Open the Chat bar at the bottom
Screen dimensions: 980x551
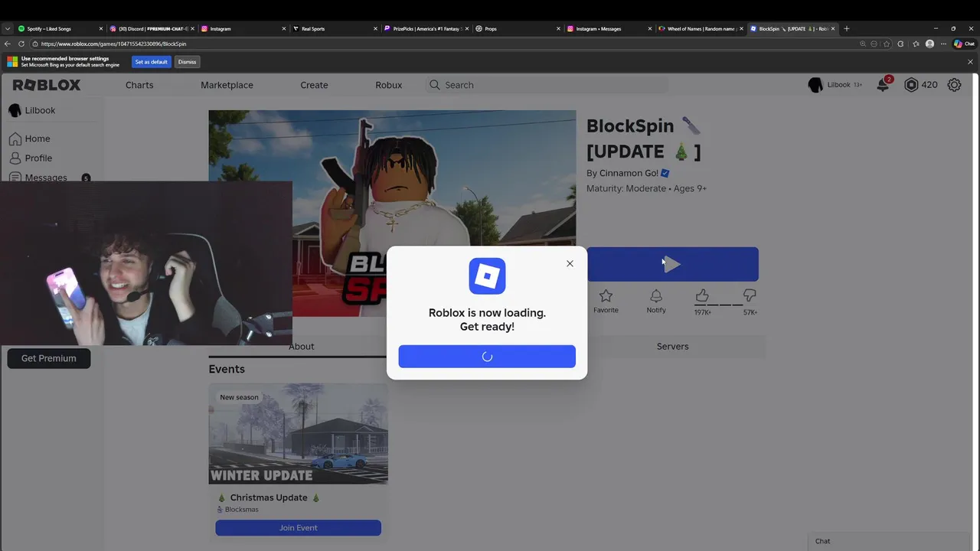pyautogui.click(x=889, y=541)
